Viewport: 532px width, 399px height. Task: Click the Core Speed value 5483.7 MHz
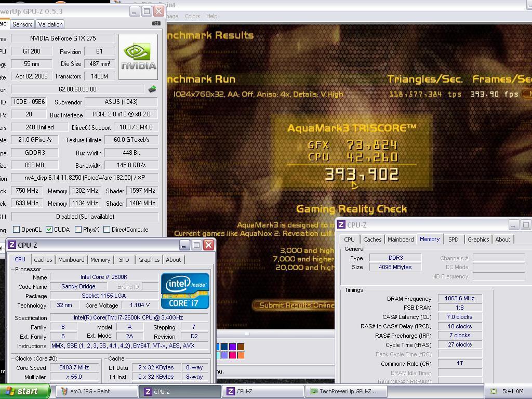[74, 367]
